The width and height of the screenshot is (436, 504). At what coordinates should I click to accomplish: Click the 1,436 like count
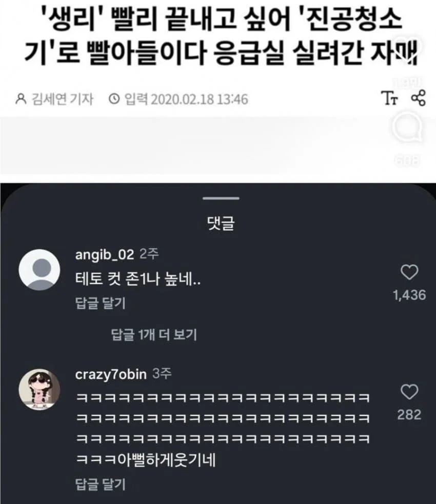[x=409, y=295]
